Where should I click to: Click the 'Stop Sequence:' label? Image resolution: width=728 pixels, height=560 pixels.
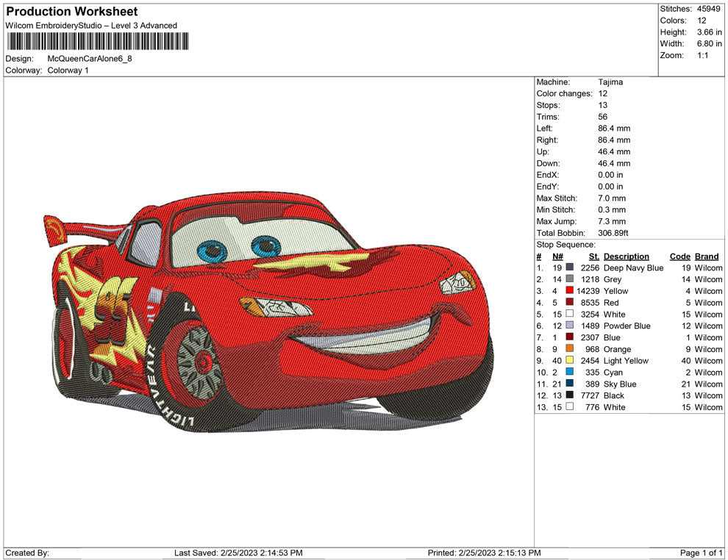[x=566, y=245]
